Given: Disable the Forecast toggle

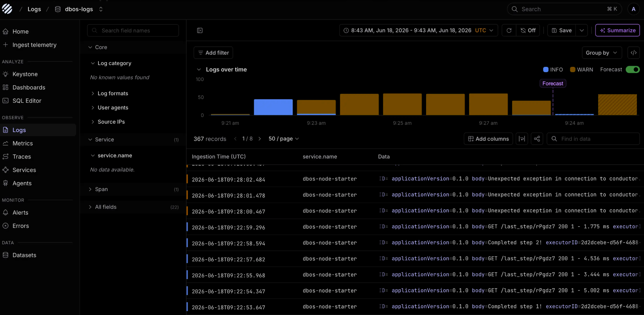Looking at the screenshot, I should [x=633, y=70].
